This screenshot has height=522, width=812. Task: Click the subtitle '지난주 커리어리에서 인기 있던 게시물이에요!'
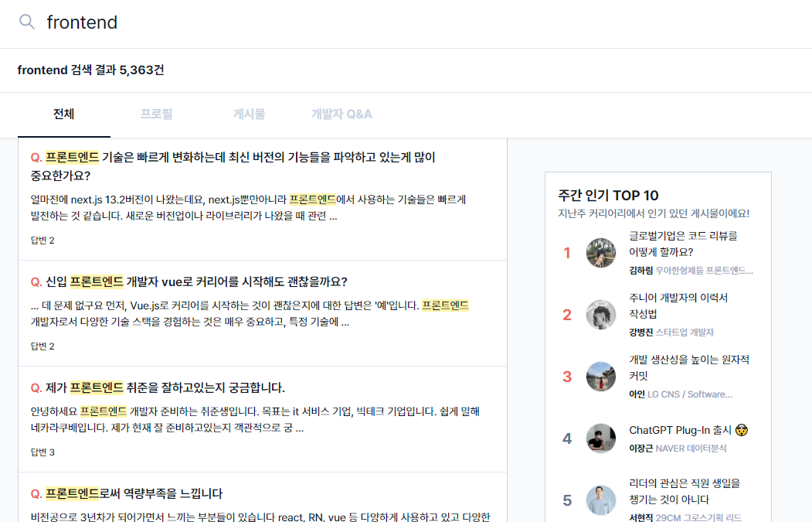click(654, 213)
